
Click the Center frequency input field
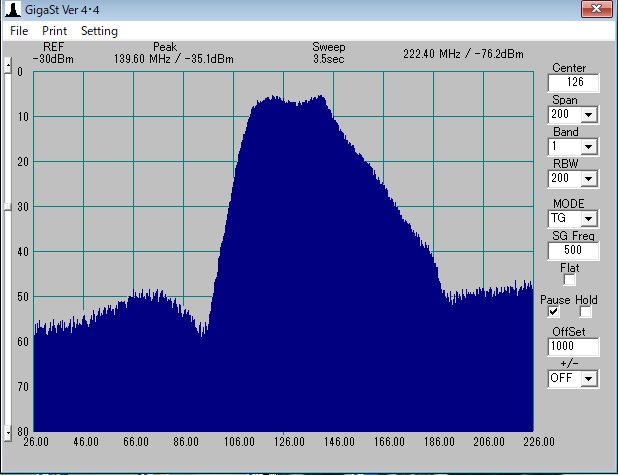(573, 82)
